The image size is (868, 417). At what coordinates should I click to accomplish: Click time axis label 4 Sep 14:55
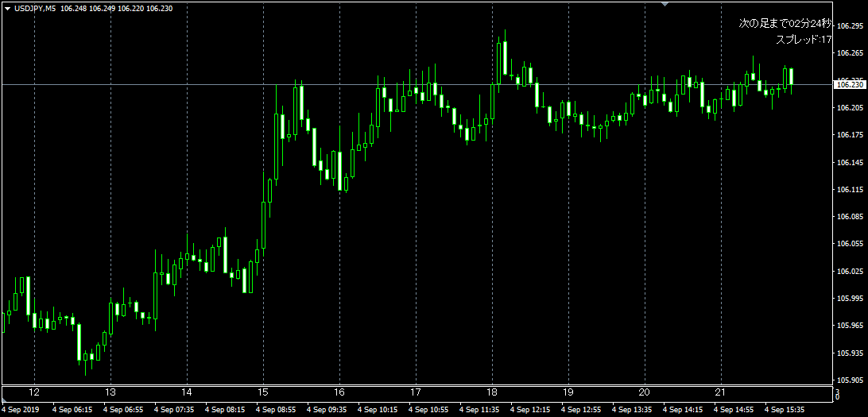click(x=734, y=411)
